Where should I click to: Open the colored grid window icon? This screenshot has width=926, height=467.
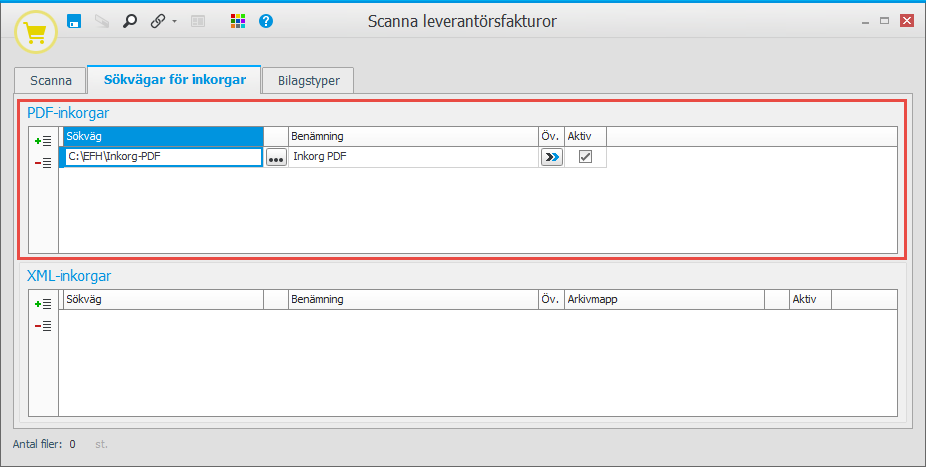click(x=237, y=21)
